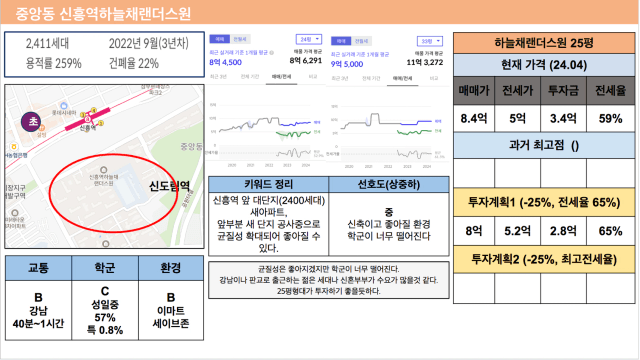The width and height of the screenshot is (640, 360).
Task: Open the 33평 size dropdown
Action: pyautogui.click(x=430, y=41)
